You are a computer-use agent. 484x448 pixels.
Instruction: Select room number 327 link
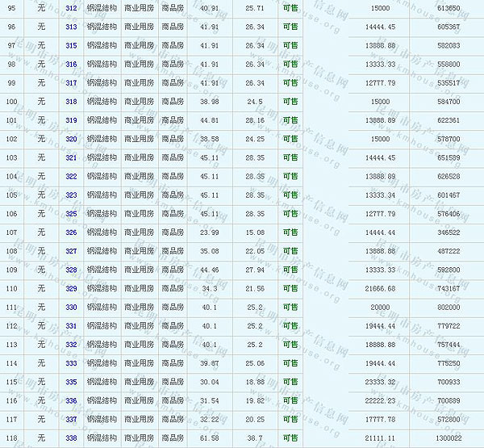pos(71,251)
